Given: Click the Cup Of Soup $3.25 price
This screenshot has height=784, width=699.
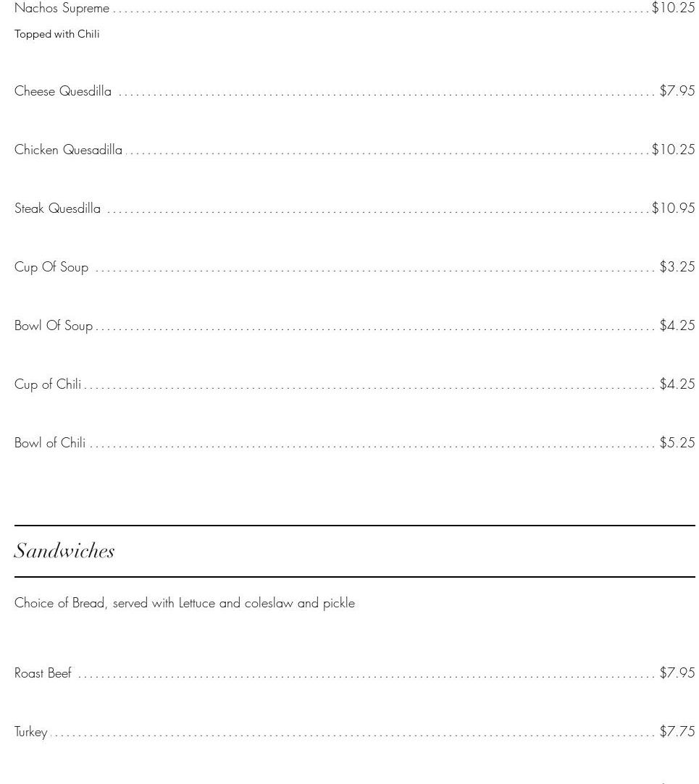Looking at the screenshot, I should tap(677, 267).
